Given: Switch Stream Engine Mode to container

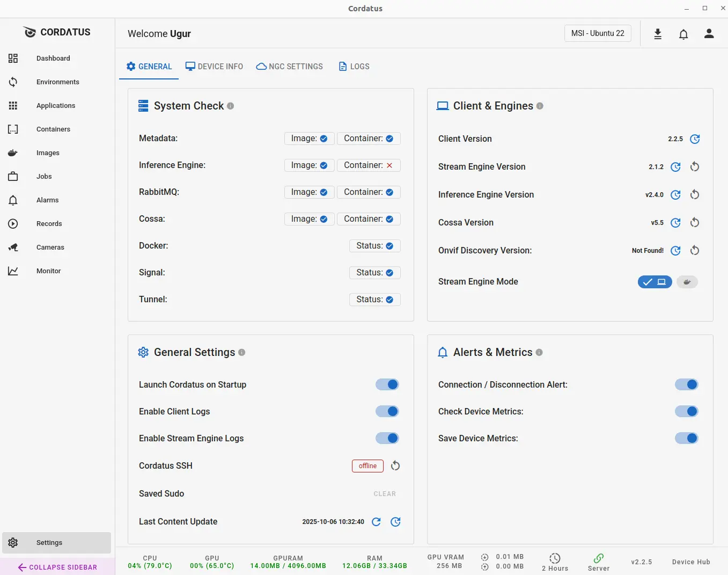Looking at the screenshot, I should pyautogui.click(x=687, y=281).
